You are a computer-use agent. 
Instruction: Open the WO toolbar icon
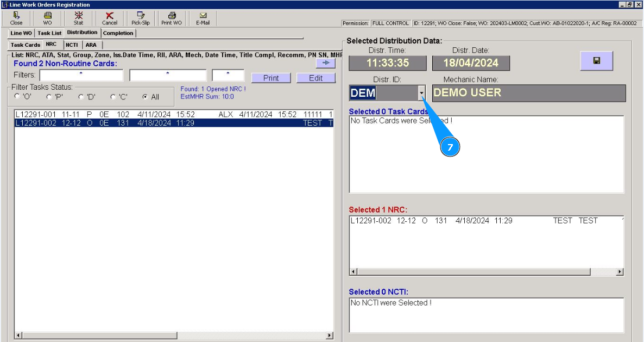pyautogui.click(x=48, y=18)
